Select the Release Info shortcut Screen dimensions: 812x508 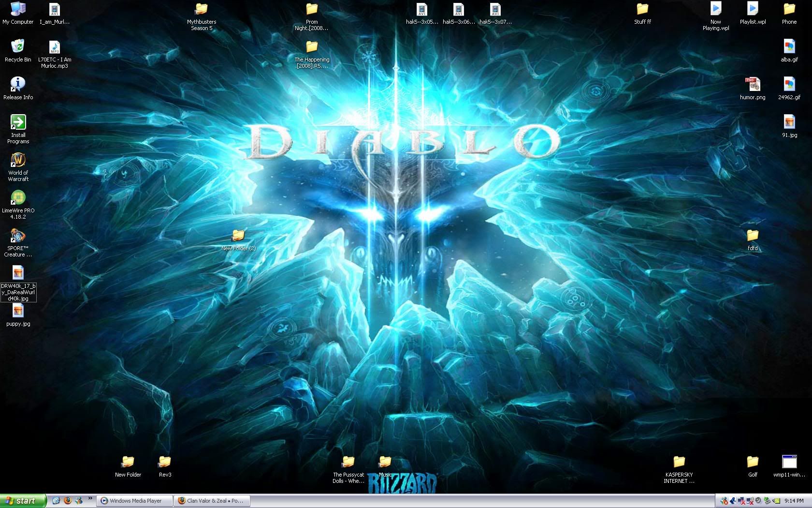tap(18, 89)
